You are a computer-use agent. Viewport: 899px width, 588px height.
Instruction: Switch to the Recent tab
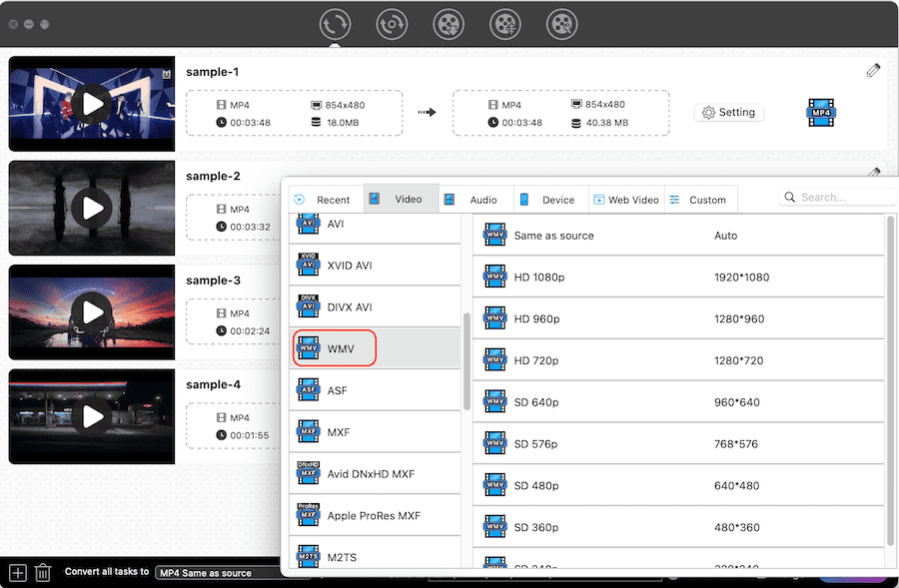point(327,200)
